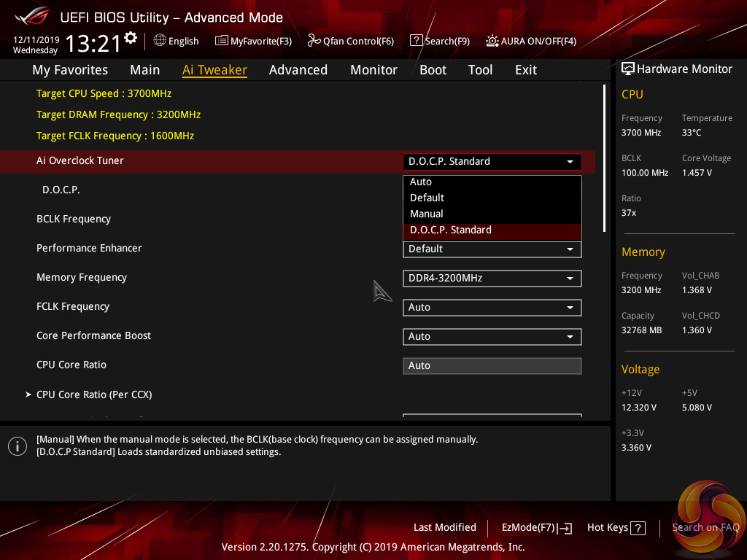Select the CPU Core Ratio label
The image size is (747, 560).
(x=71, y=365)
